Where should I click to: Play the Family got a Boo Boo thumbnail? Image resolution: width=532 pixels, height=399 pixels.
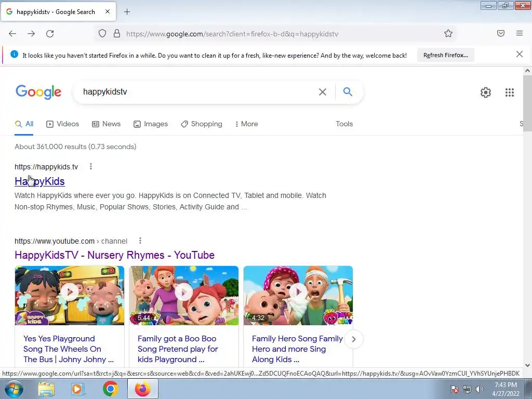[183, 295]
